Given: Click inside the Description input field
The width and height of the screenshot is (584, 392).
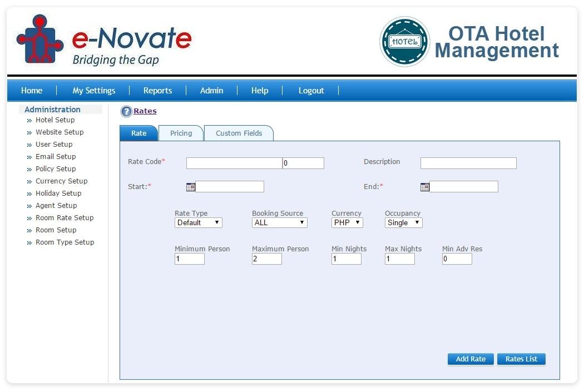Looking at the screenshot, I should (x=468, y=163).
